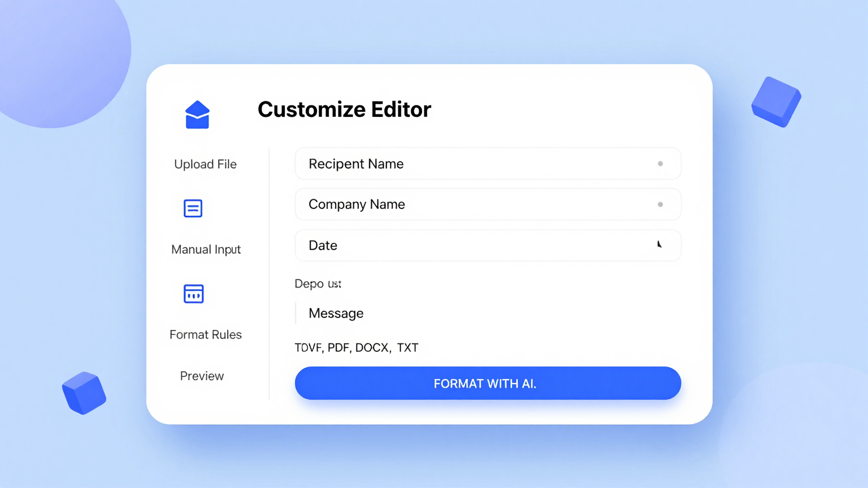Click the document icon in the left panel
Viewport: 868px width, 488px height.
click(193, 208)
